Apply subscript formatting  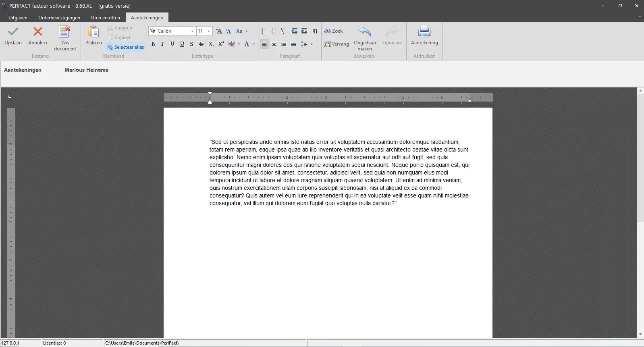pos(211,44)
